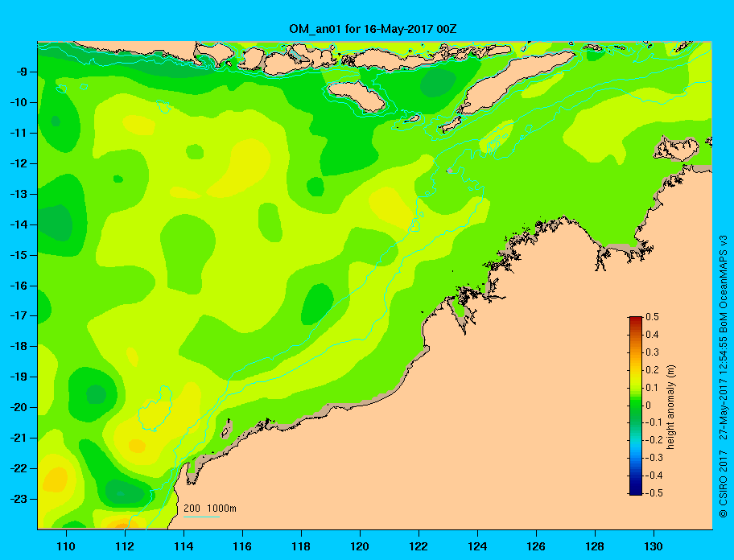Click the longitude label 114
734x560 pixels.
click(183, 546)
